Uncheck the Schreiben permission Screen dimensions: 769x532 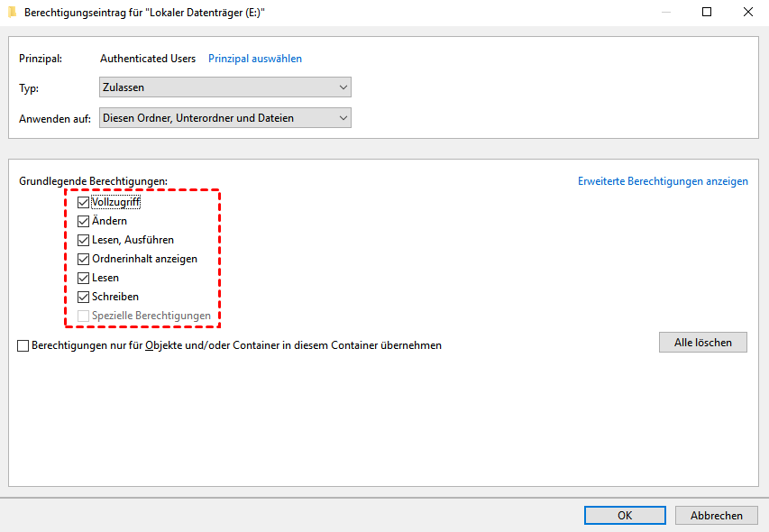point(84,297)
